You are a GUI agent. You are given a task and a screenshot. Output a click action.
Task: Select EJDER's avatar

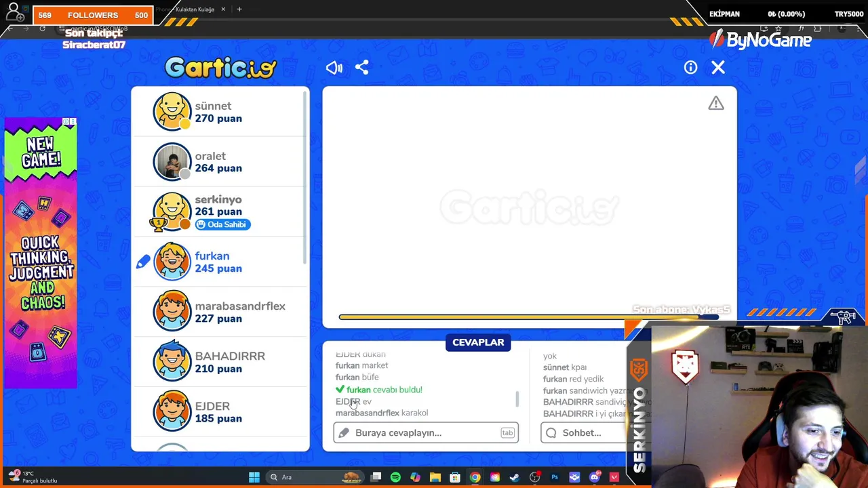pyautogui.click(x=172, y=412)
